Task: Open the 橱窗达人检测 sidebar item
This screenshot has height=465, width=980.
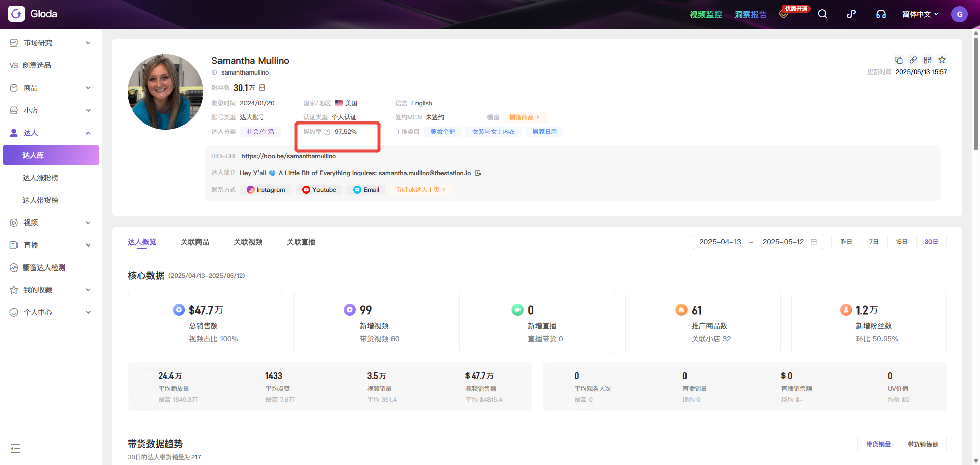Action: click(x=43, y=267)
